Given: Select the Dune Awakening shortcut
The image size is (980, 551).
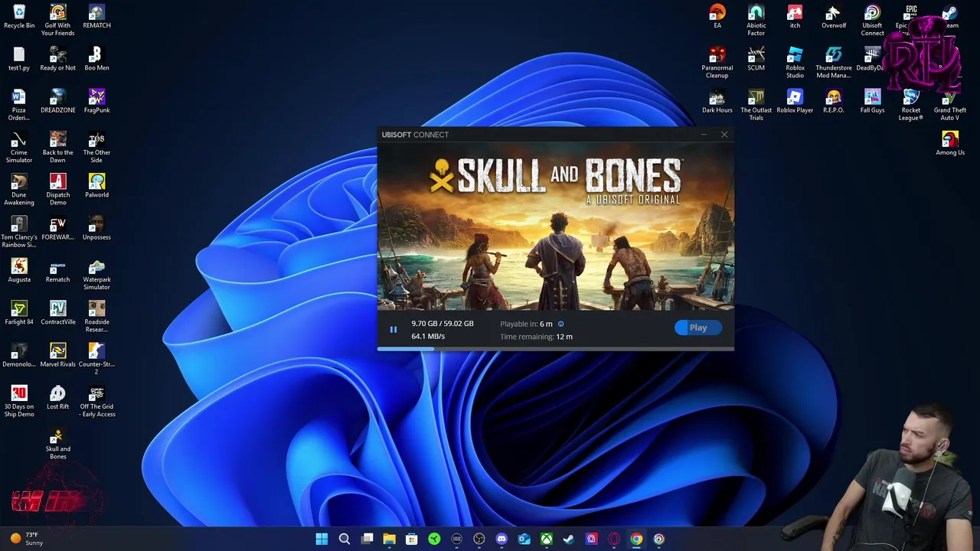Looking at the screenshot, I should 19,190.
